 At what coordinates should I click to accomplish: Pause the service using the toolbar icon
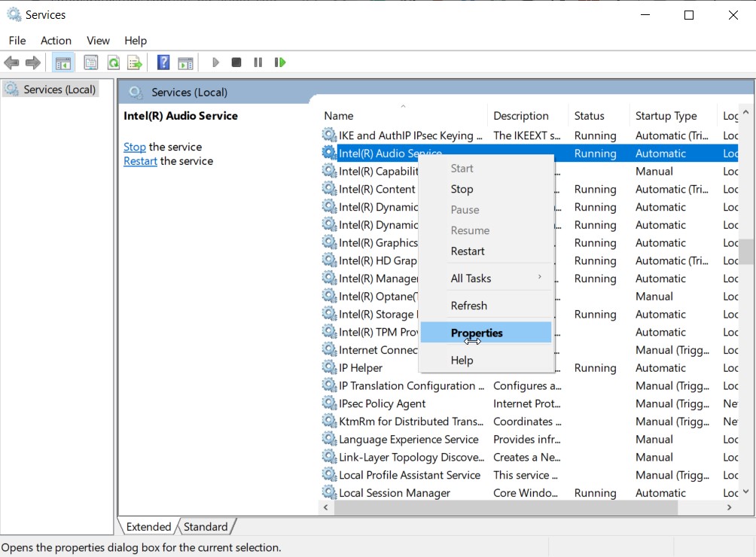(258, 62)
